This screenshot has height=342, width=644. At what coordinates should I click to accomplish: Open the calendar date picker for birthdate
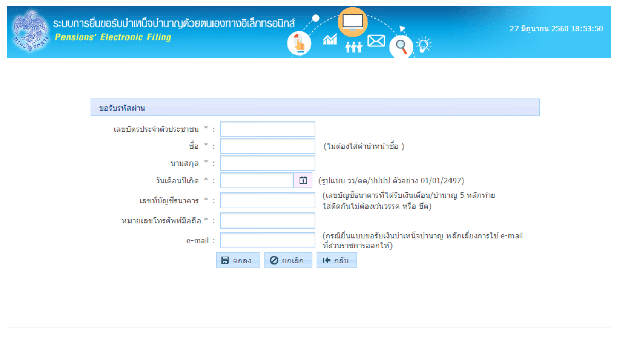click(x=303, y=180)
